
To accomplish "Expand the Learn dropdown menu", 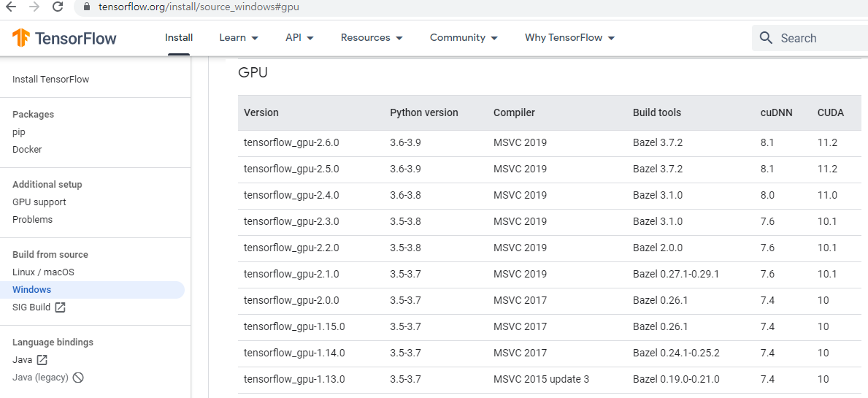I will [239, 38].
